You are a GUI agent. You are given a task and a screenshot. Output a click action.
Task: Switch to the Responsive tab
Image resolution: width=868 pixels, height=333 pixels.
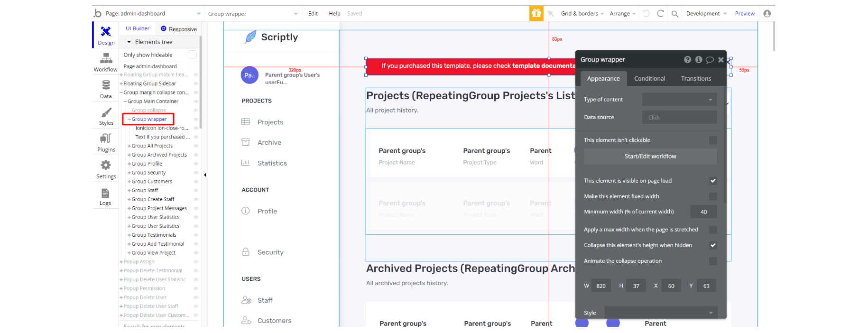[x=178, y=29]
